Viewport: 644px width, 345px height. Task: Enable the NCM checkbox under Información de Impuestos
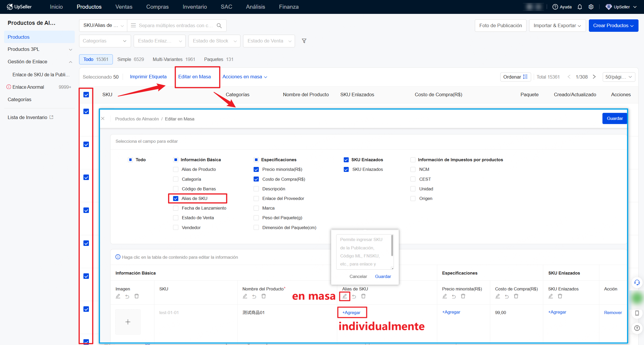pos(413,169)
